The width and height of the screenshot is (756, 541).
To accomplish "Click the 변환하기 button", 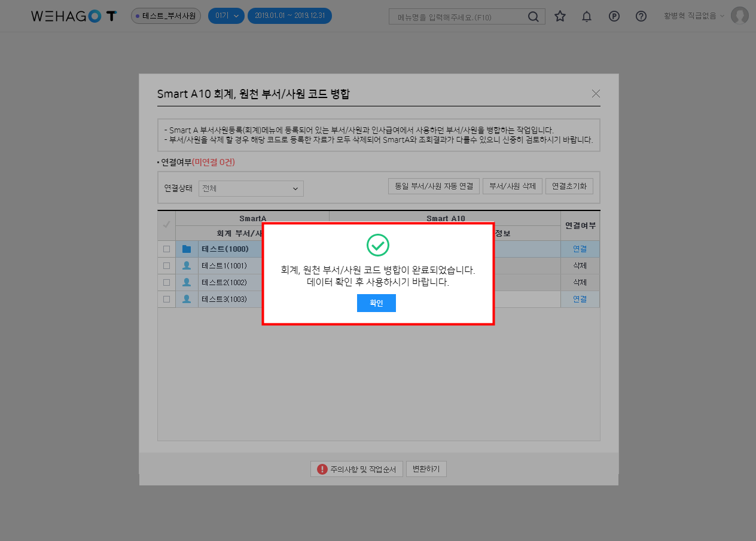I will tap(426, 469).
